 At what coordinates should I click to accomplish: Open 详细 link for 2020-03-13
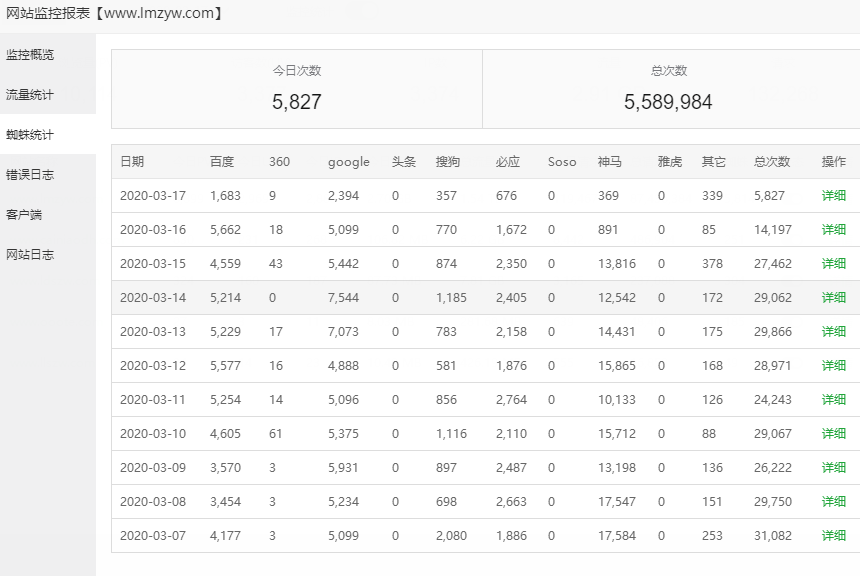833,332
